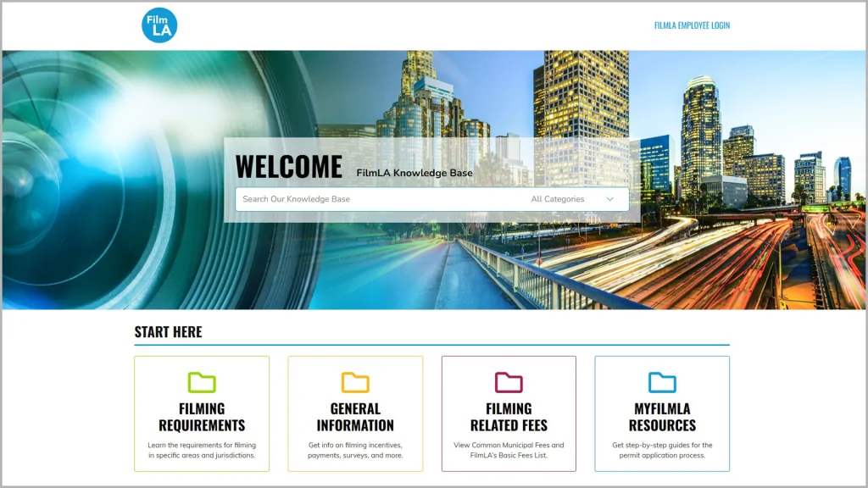Image resolution: width=868 pixels, height=488 pixels.
Task: Select the WELCOME banner heading
Action: coord(290,167)
